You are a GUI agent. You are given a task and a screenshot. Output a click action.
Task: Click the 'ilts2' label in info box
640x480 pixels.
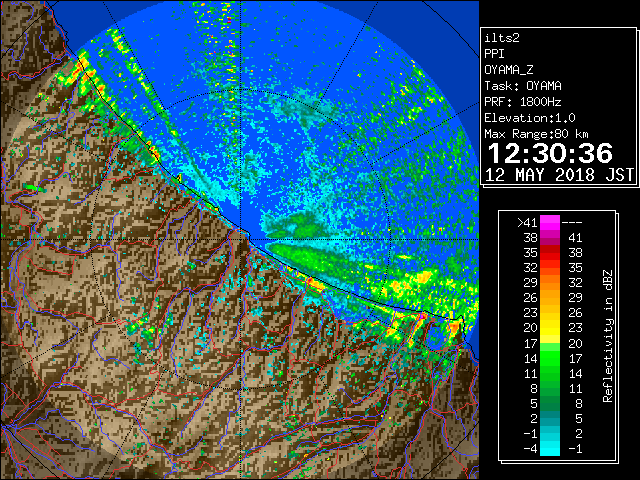[x=502, y=38]
